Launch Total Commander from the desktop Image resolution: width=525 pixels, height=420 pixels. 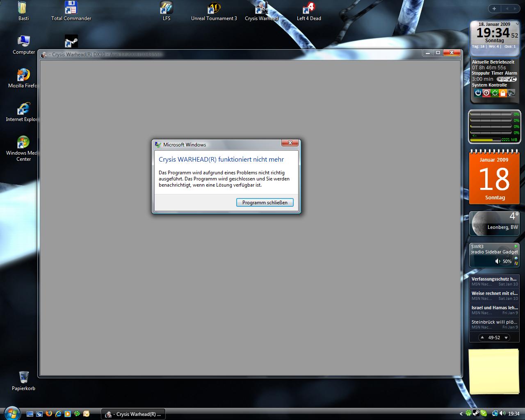[71, 11]
